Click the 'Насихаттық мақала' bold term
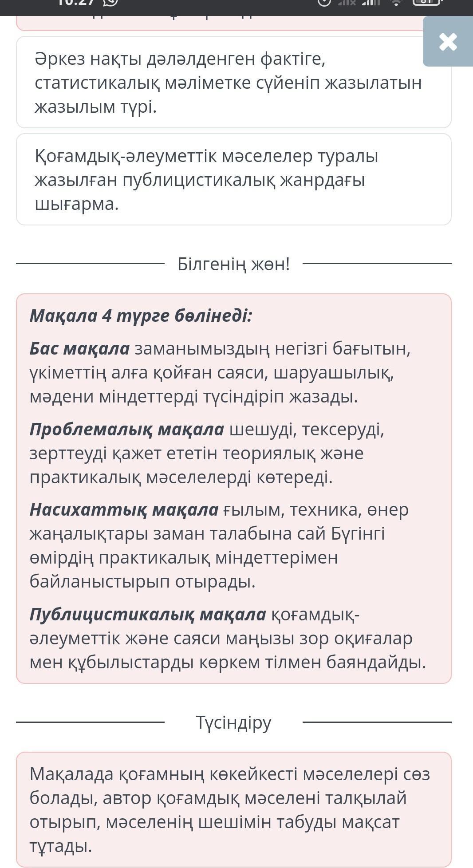473x868 pixels. point(124,510)
